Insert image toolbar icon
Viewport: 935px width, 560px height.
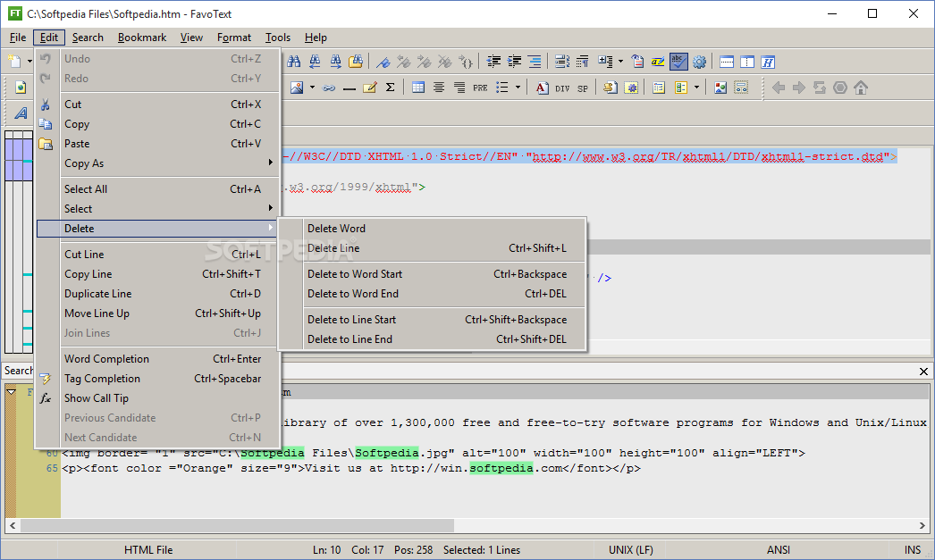click(297, 88)
